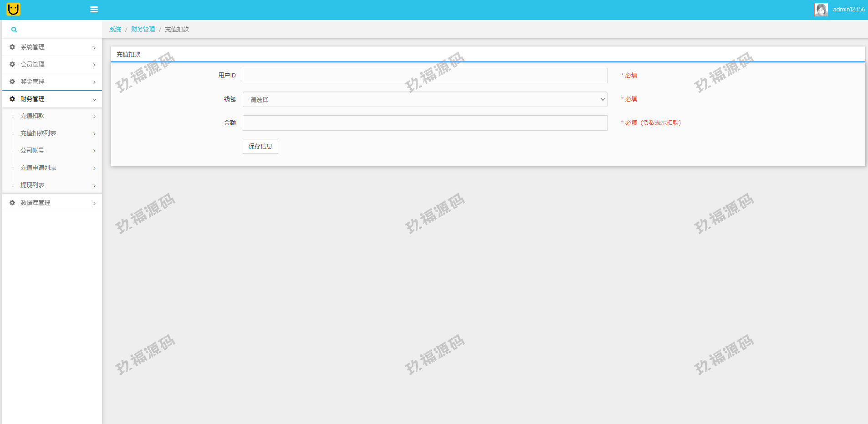This screenshot has width=868, height=424.
Task: Toggle the hamburger sidebar menu icon
Action: [x=94, y=10]
